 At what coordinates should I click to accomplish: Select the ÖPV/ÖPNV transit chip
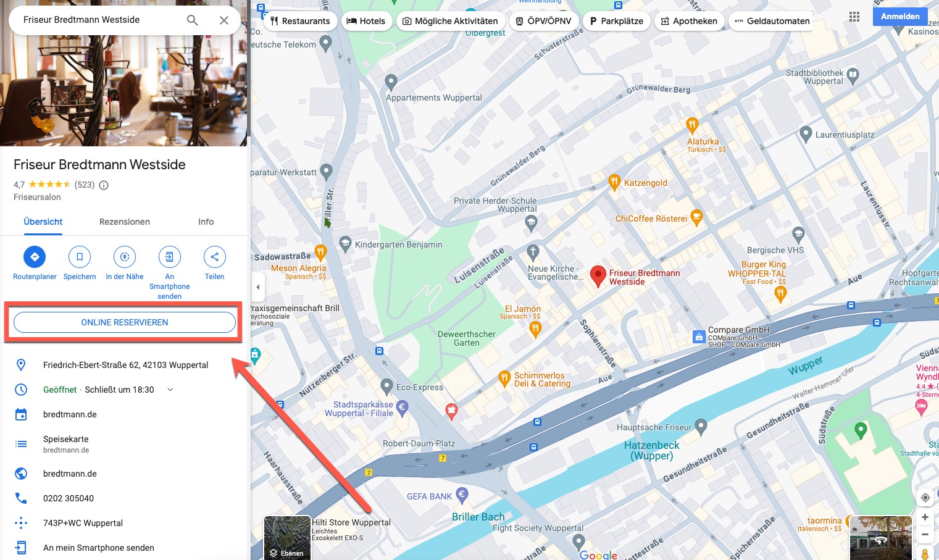pyautogui.click(x=544, y=21)
